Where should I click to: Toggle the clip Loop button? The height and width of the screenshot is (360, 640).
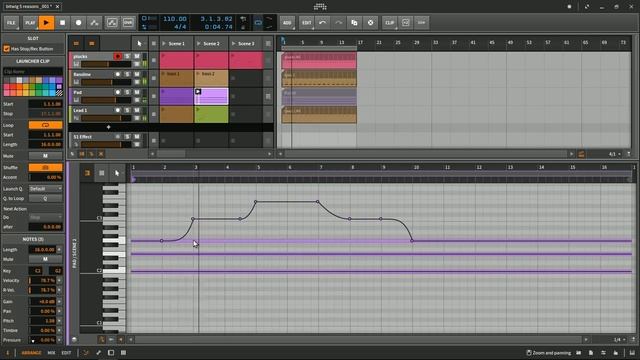[45, 125]
